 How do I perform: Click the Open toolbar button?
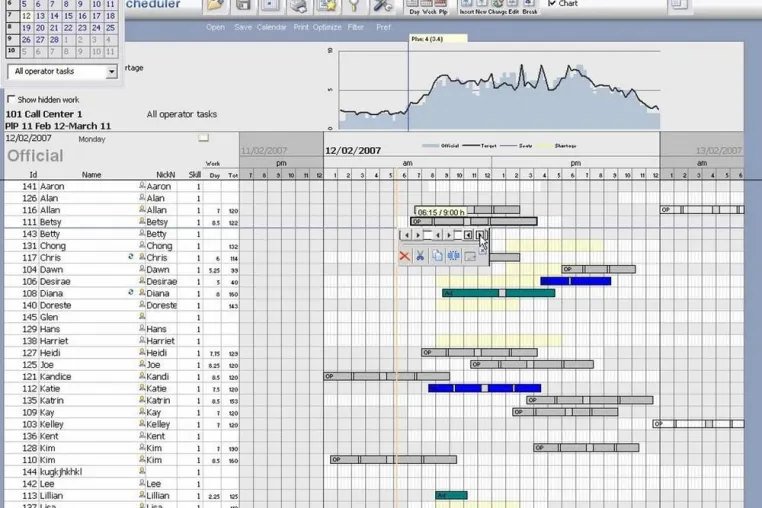coord(215,6)
